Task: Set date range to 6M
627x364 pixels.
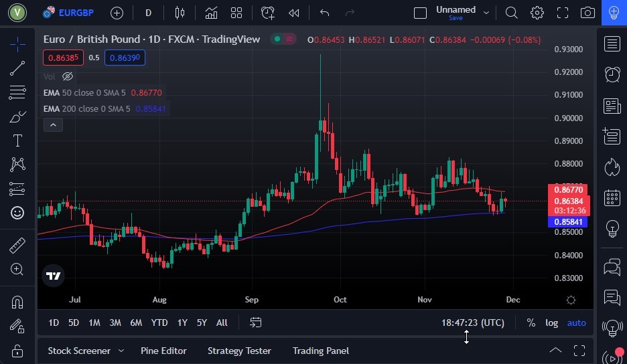Action: [136, 323]
